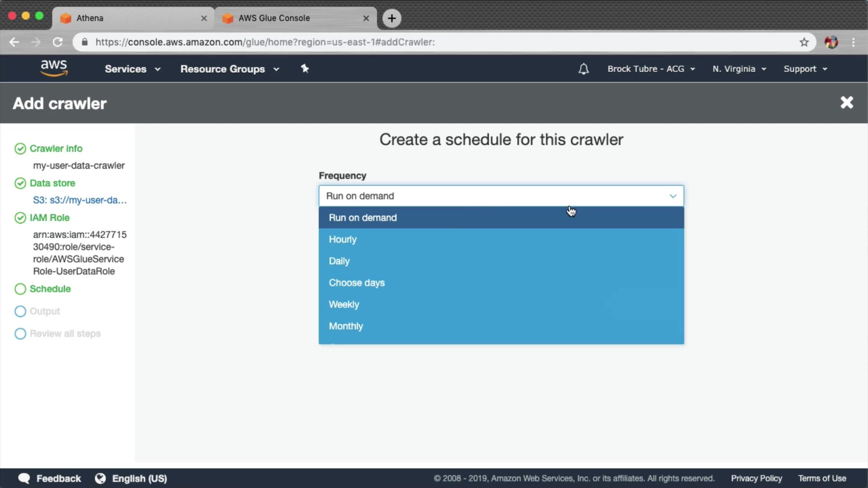Click the Feedback speech bubble icon
This screenshot has width=868, height=488.
[24, 478]
